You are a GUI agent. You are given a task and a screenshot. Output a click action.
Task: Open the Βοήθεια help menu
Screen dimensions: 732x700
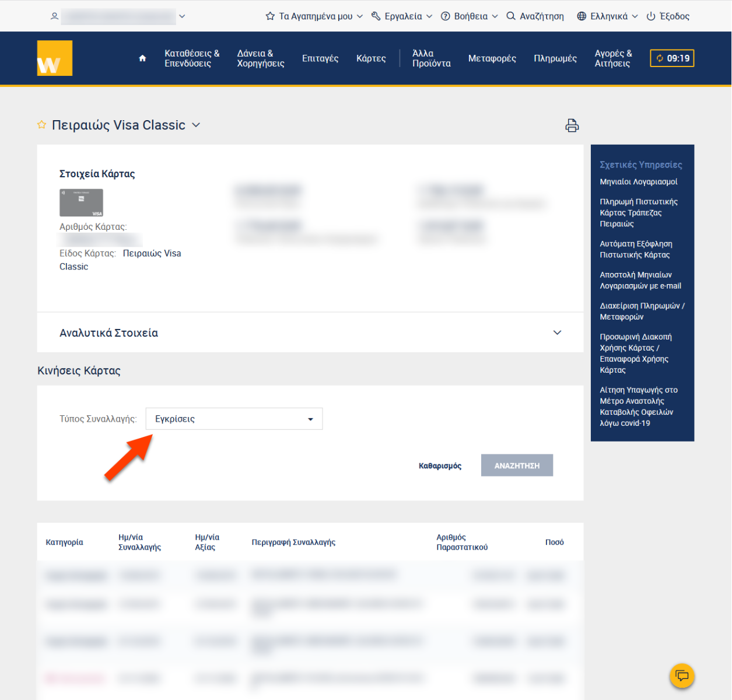pyautogui.click(x=470, y=16)
